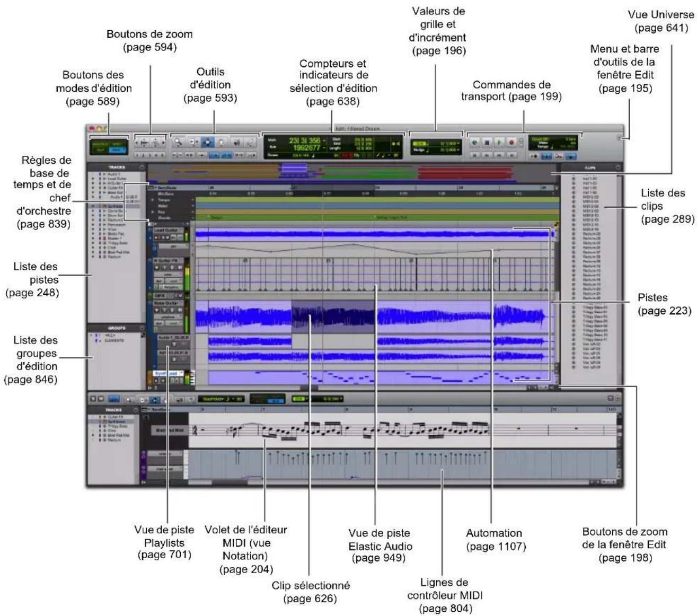
Task: Click the Synth Lead track name
Action: point(167,373)
